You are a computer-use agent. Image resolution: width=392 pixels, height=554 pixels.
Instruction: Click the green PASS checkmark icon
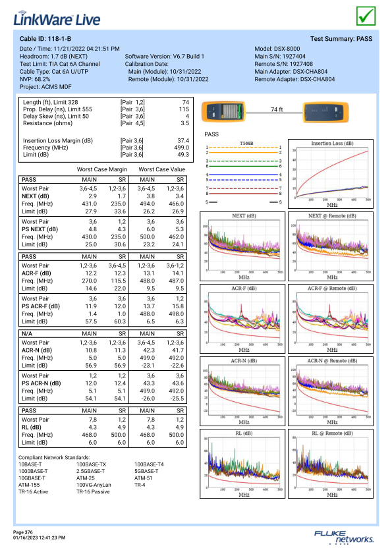pos(366,16)
